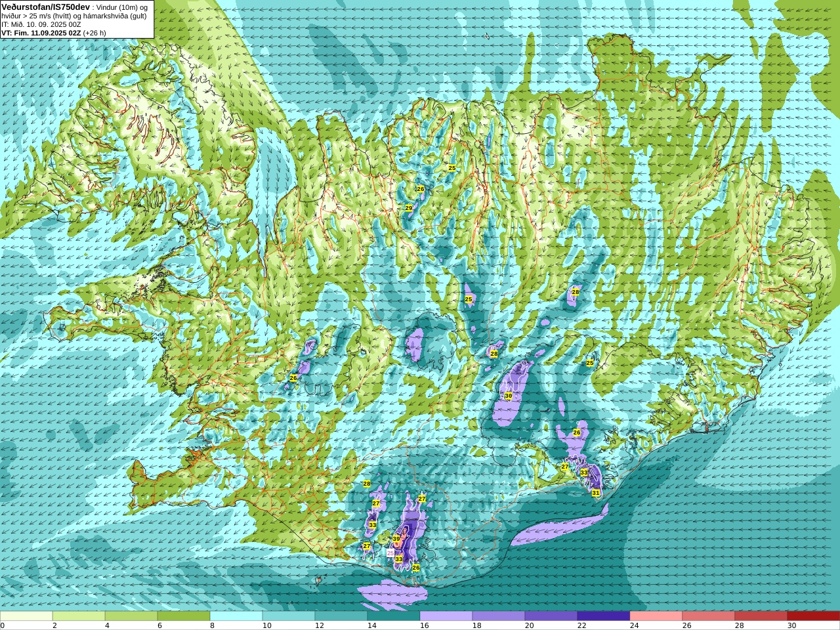Select the yellow 31 gust label near the southeast coast

coord(596,493)
